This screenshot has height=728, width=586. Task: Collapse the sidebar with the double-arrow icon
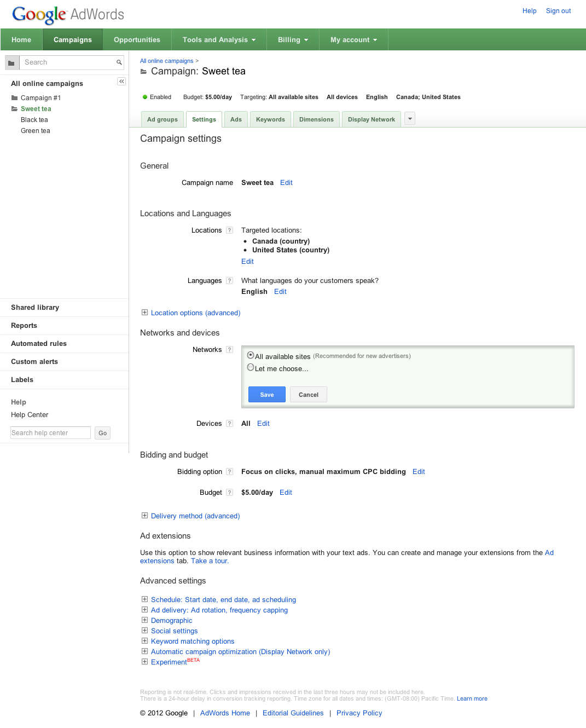tap(121, 82)
